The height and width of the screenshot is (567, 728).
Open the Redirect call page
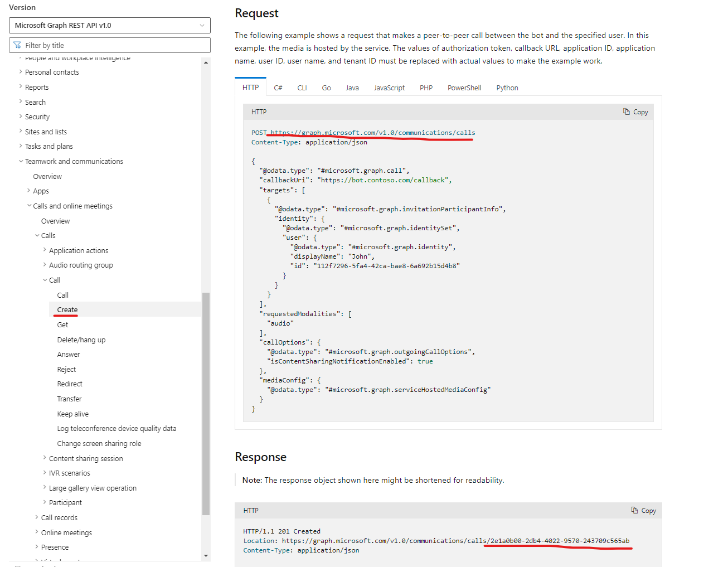point(70,384)
